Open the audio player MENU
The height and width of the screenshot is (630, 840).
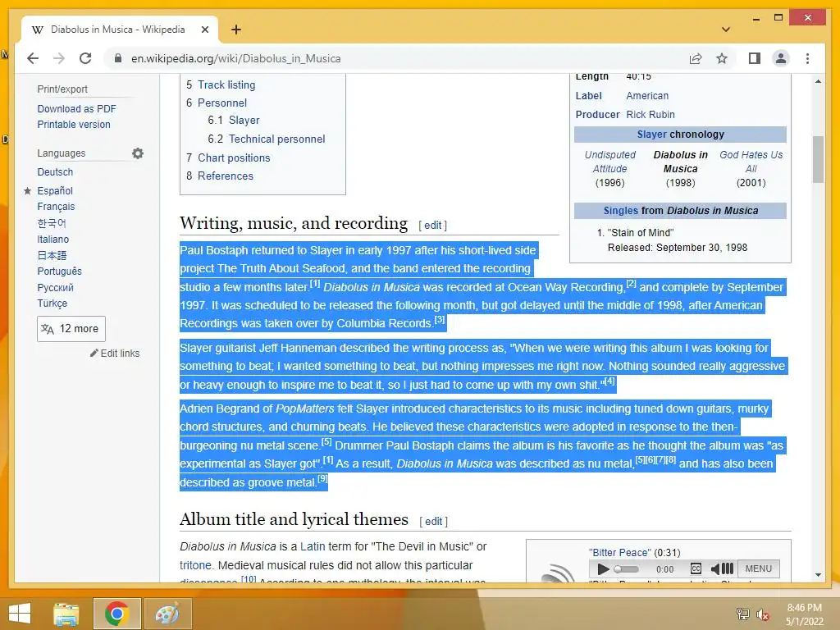759,569
